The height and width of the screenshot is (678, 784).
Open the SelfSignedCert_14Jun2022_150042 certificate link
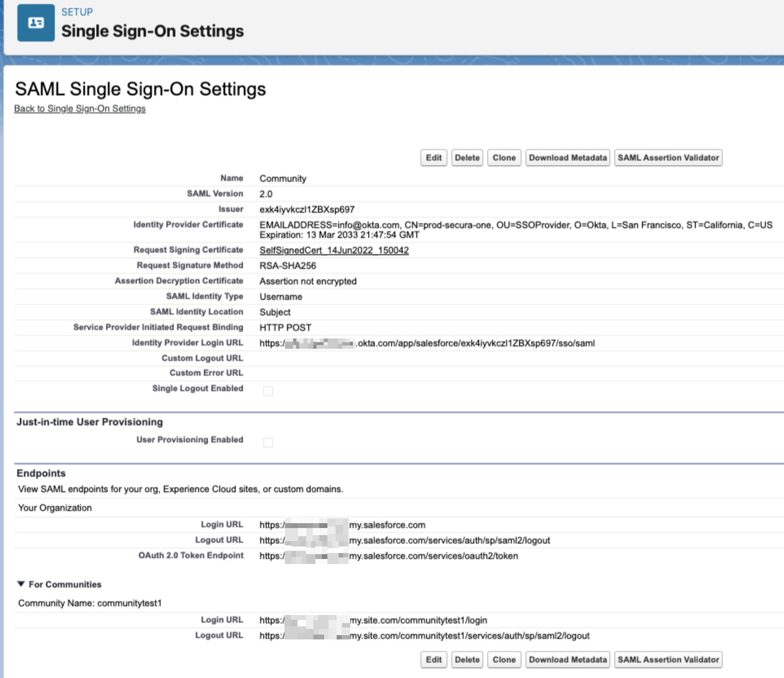tap(334, 250)
